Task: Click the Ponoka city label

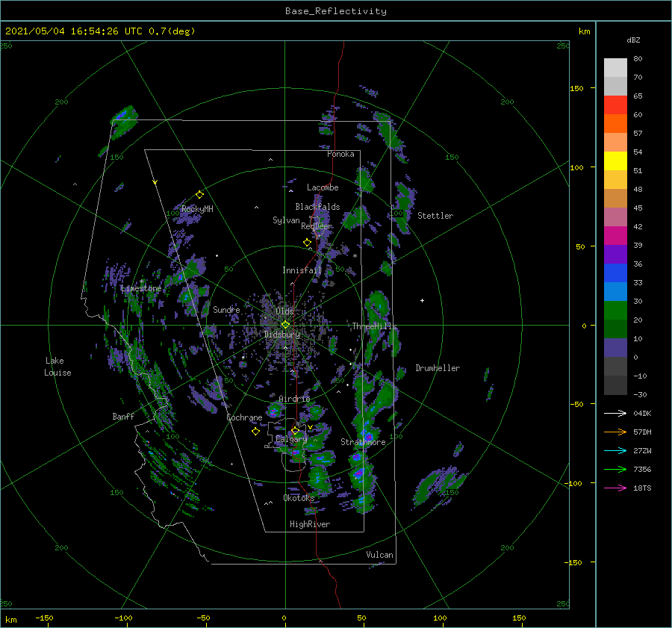Action: pyautogui.click(x=340, y=154)
